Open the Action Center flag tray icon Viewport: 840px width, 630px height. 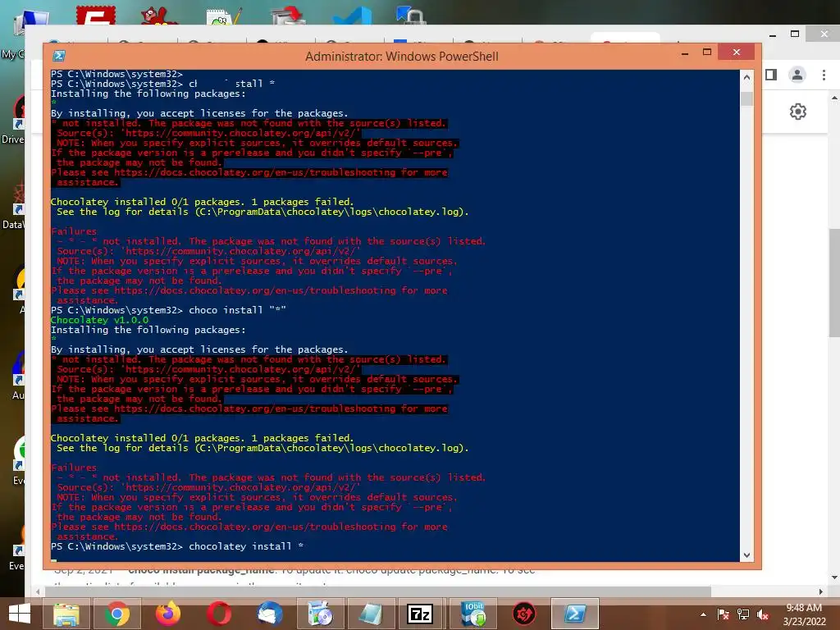click(723, 614)
